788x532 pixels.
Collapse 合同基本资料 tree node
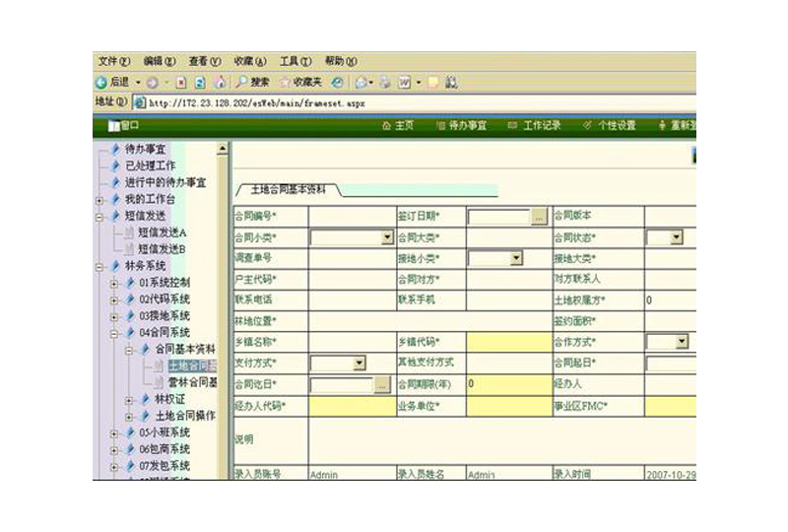coord(129,350)
